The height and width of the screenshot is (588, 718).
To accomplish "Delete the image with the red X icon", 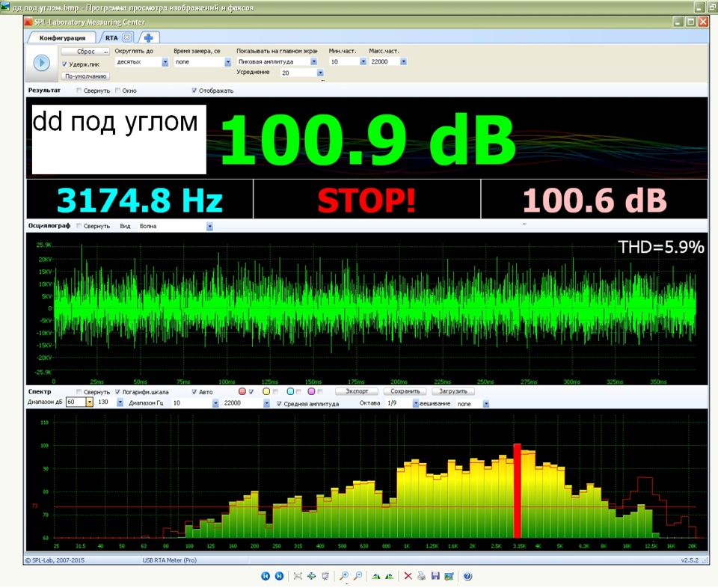I will (x=408, y=576).
